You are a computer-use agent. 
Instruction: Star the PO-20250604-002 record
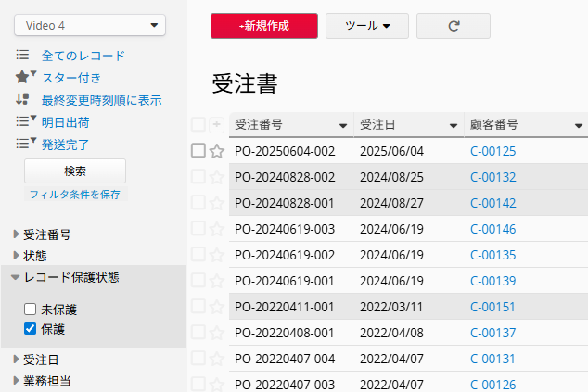pos(217,151)
